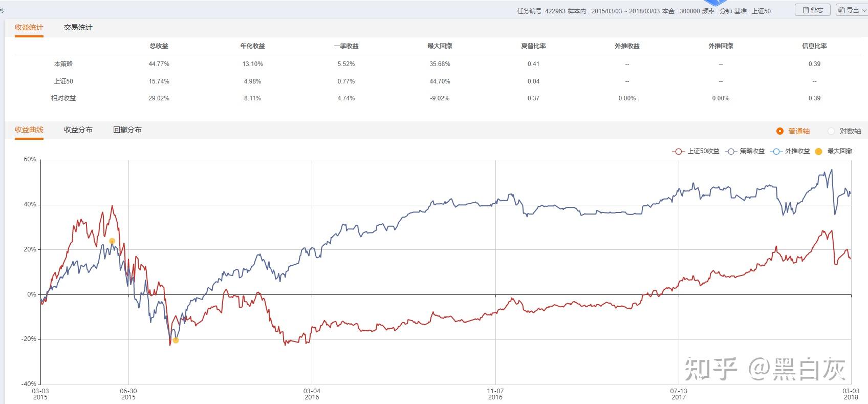The width and height of the screenshot is (868, 404).
Task: Click the max drawdown peak marker on chart
Action: [x=112, y=241]
